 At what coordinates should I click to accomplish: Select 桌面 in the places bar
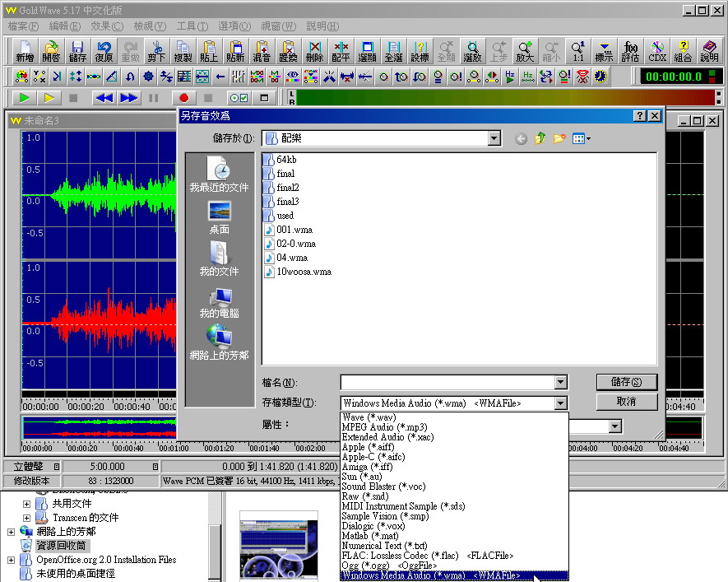pos(219,217)
